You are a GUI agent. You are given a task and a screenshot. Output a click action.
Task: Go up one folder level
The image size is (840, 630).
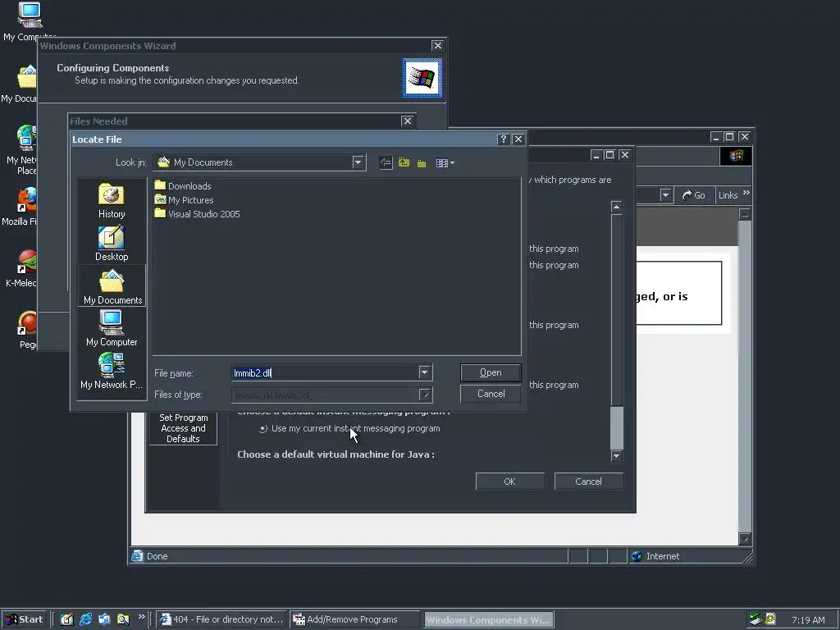click(404, 163)
